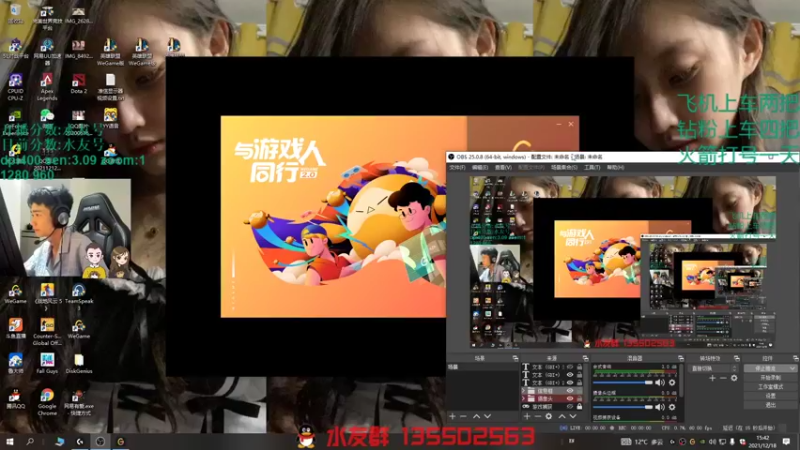
Task: Expand the red highlighted source group
Action: pos(523,398)
